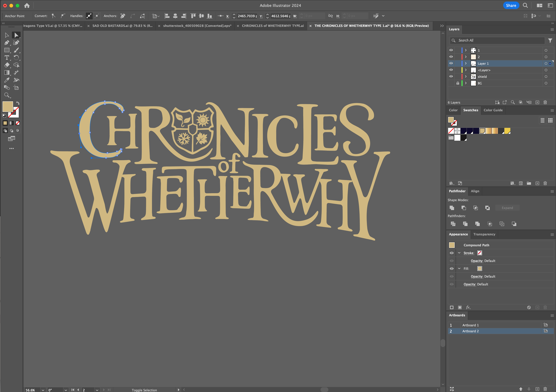This screenshot has height=392, width=556.
Task: Click the Home icon
Action: [x=27, y=5]
